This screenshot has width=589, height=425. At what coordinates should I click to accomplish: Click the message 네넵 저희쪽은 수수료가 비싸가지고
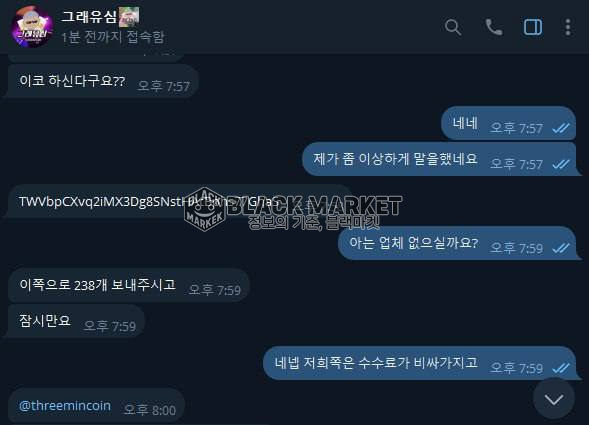pyautogui.click(x=420, y=363)
